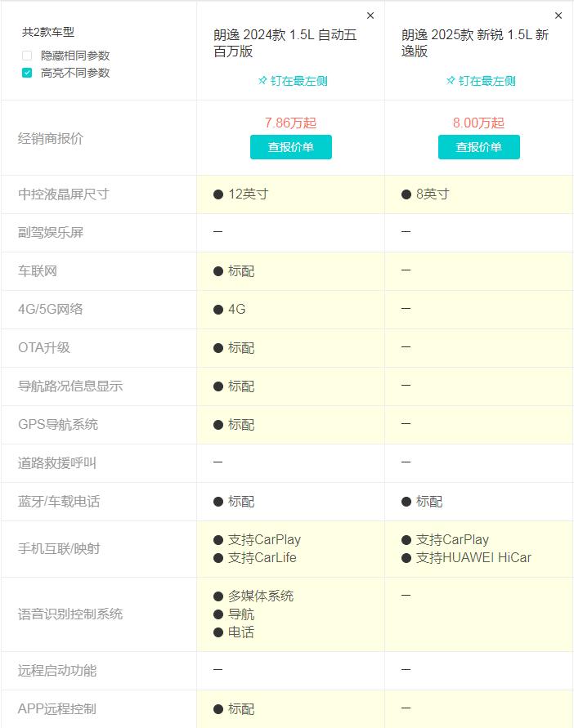
Task: Open the 朗逸 2025款 新锐 1.5L 新逸版 title
Action: pyautogui.click(x=475, y=43)
